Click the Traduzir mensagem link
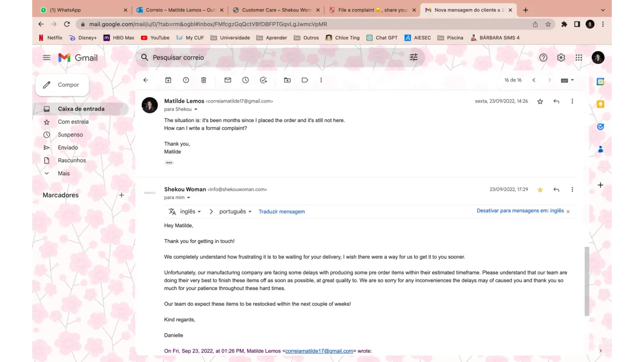This screenshot has width=644, height=362. tap(281, 211)
